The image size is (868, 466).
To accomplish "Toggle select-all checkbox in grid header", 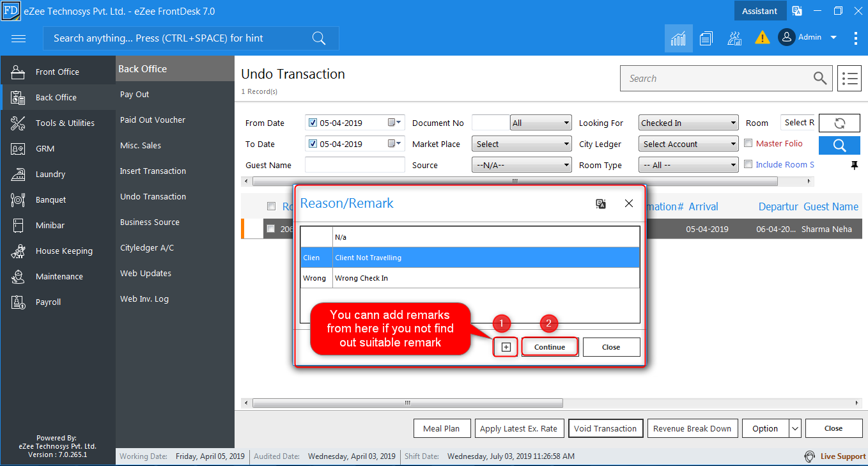I will point(271,206).
